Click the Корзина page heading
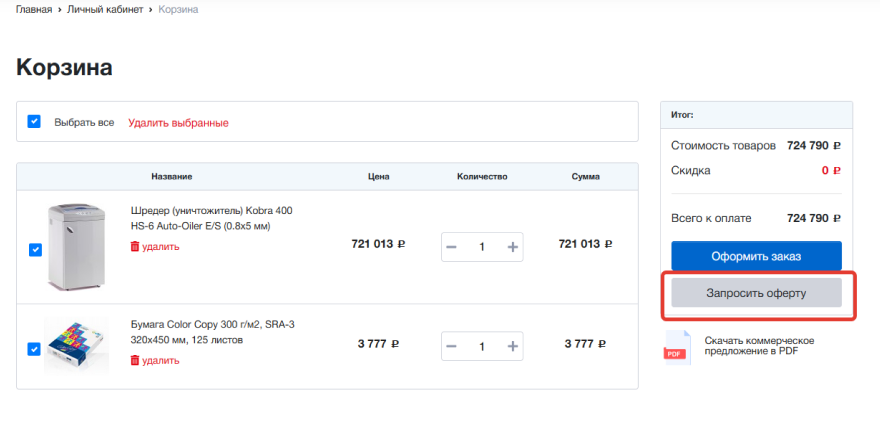This screenshot has height=440, width=880. click(65, 67)
